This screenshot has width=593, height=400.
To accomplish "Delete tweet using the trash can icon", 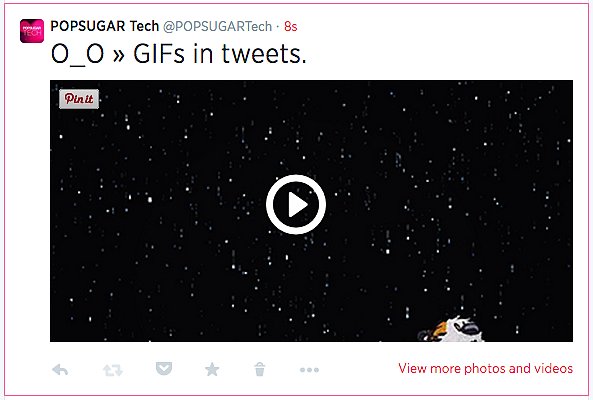I will tap(260, 369).
